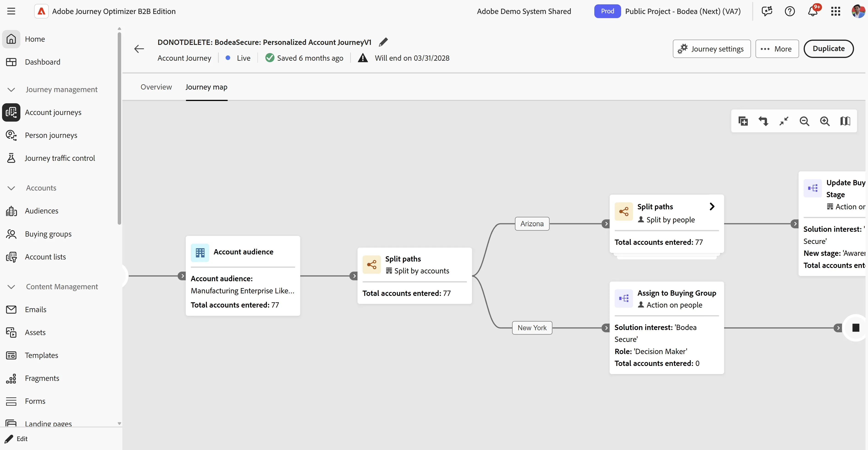This screenshot has width=868, height=450.
Task: Open the hamburger navigation menu
Action: 11,11
